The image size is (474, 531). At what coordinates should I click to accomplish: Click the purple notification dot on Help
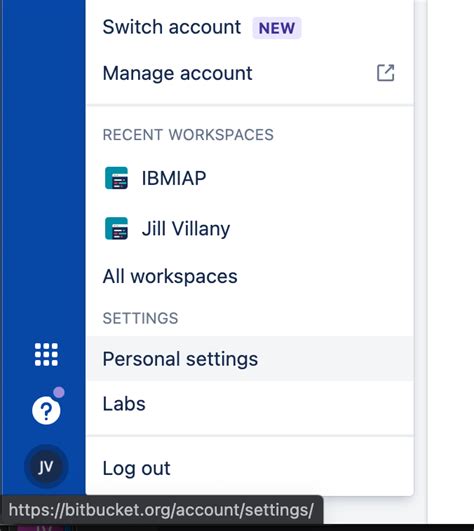pyautogui.click(x=59, y=392)
